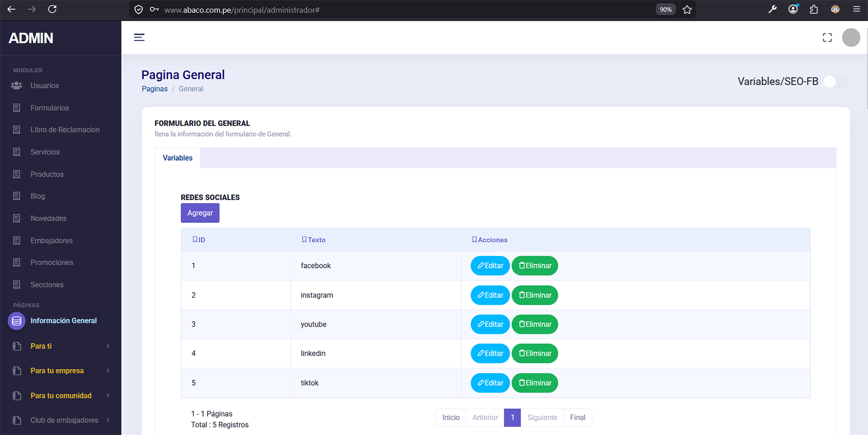Select the Variables tab
This screenshot has width=868, height=435.
tap(177, 158)
